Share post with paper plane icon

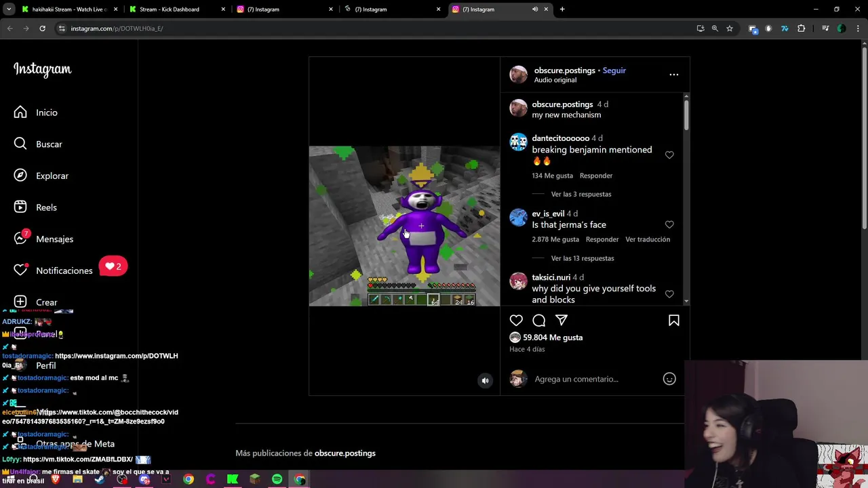pyautogui.click(x=561, y=320)
